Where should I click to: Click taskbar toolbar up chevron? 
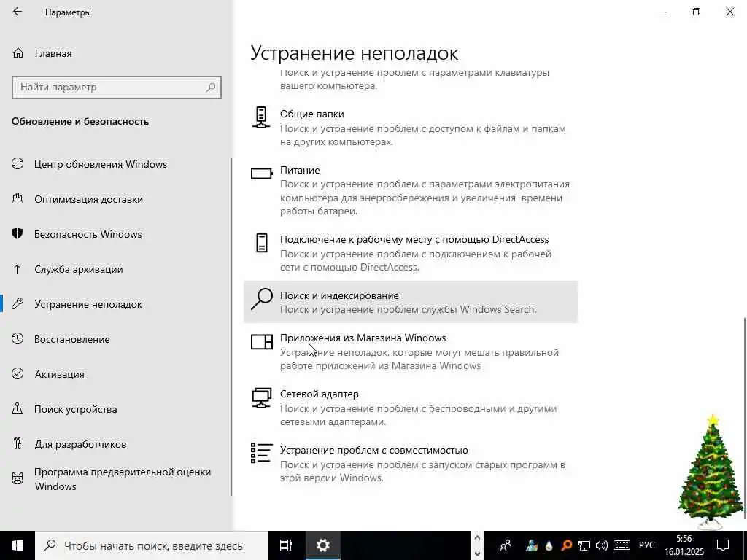click(477, 538)
